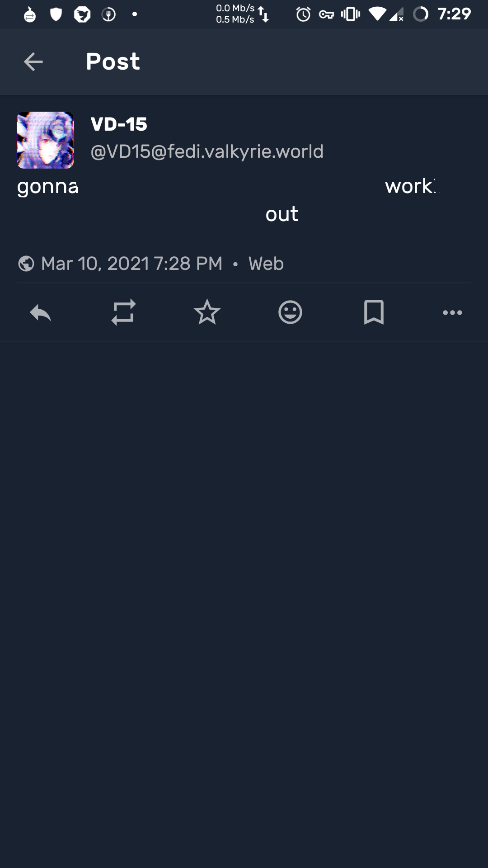Tap the public visibility globe icon
The image size is (488, 868).
pos(26,264)
